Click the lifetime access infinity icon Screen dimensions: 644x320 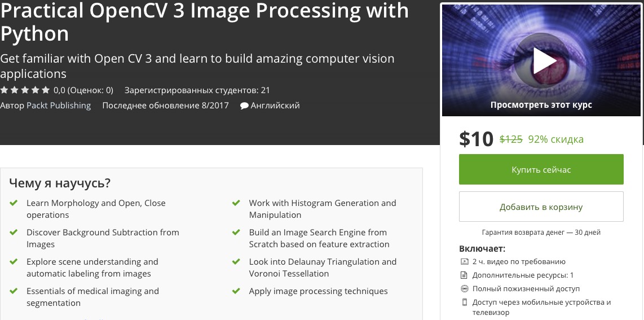click(465, 288)
